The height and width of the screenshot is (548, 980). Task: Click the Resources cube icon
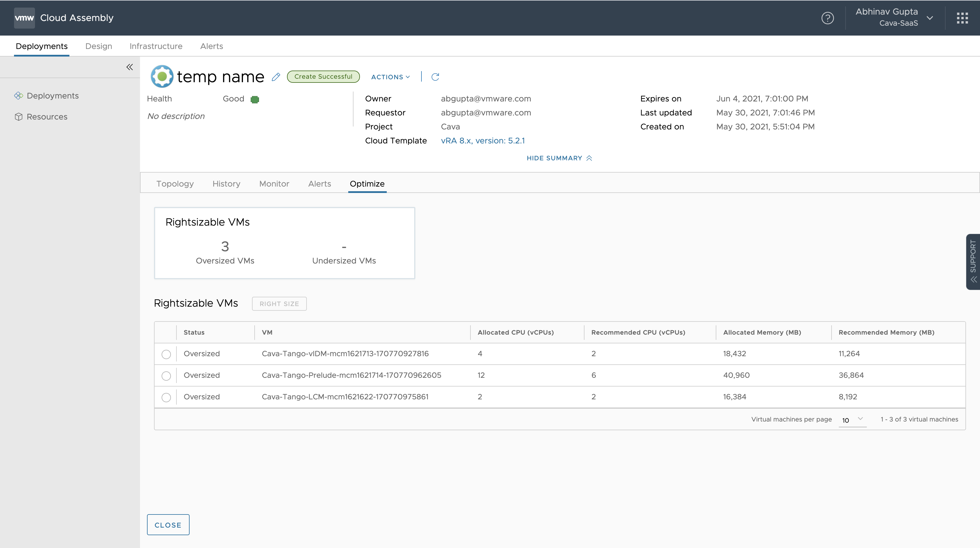19,117
